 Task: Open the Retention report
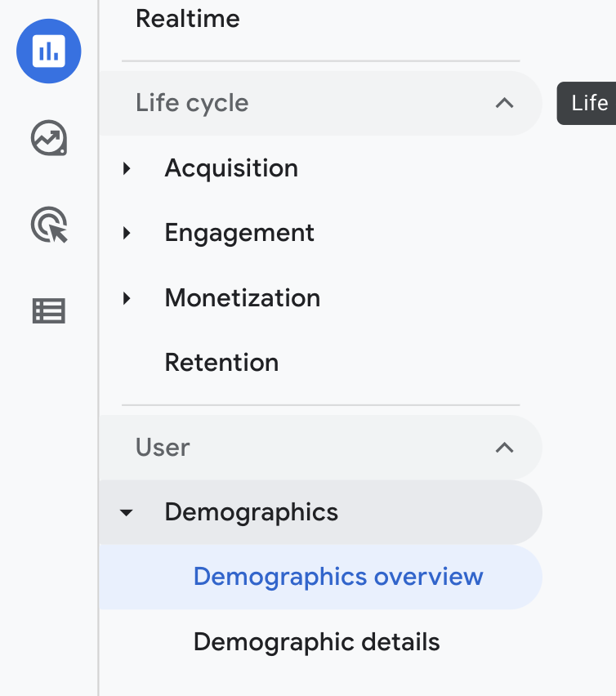pyautogui.click(x=221, y=363)
